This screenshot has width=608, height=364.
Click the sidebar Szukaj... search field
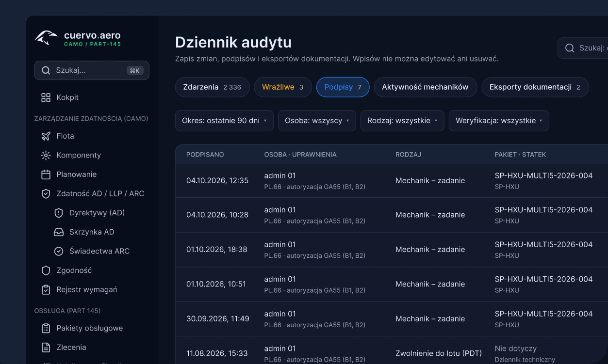(x=92, y=70)
